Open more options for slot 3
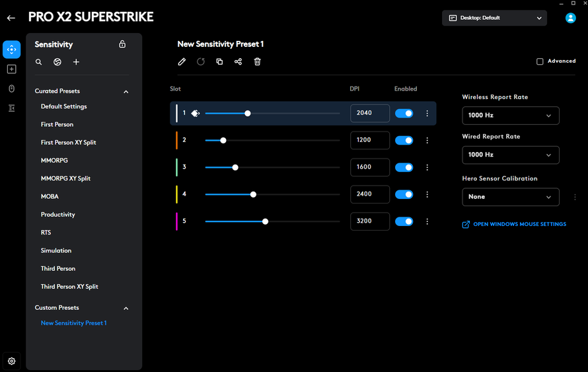The height and width of the screenshot is (372, 588). coord(427,167)
